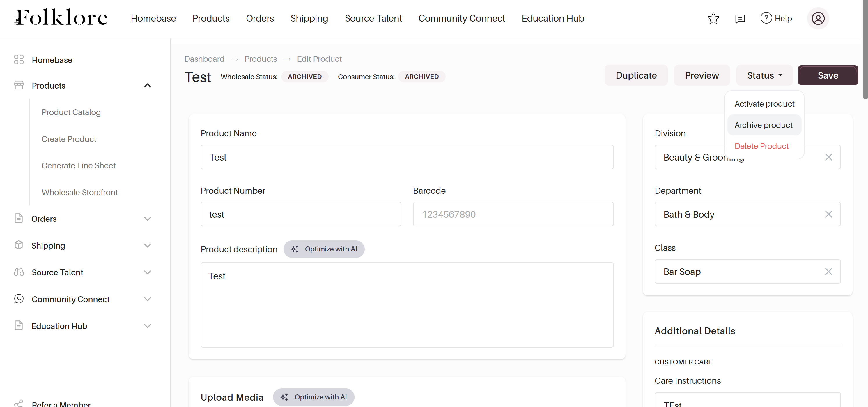Click the Help question mark icon

[x=766, y=18]
